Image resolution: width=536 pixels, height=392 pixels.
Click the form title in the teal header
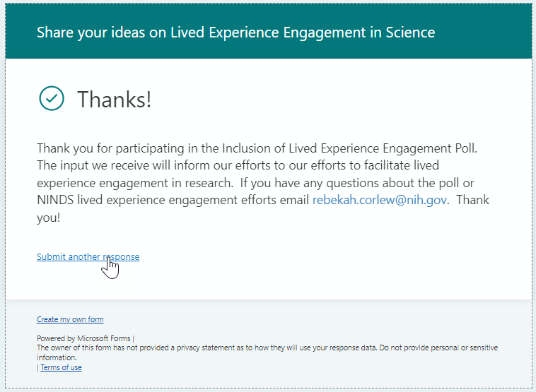tap(235, 32)
